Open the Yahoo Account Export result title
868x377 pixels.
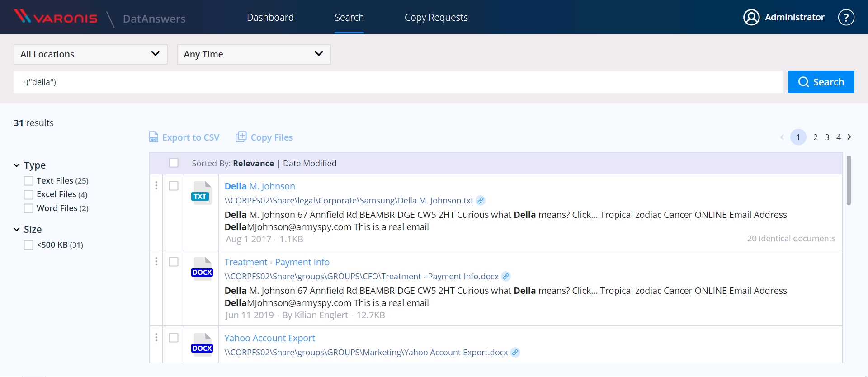[270, 338]
